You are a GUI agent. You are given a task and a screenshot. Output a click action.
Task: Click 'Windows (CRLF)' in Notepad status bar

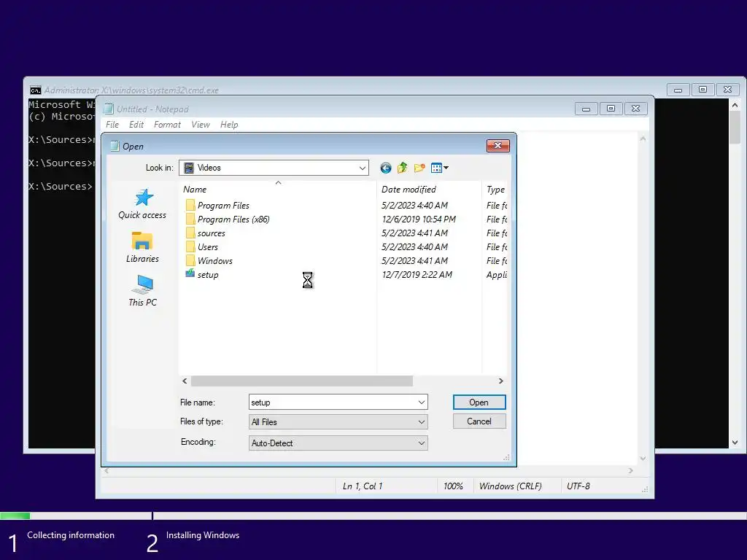510,486
